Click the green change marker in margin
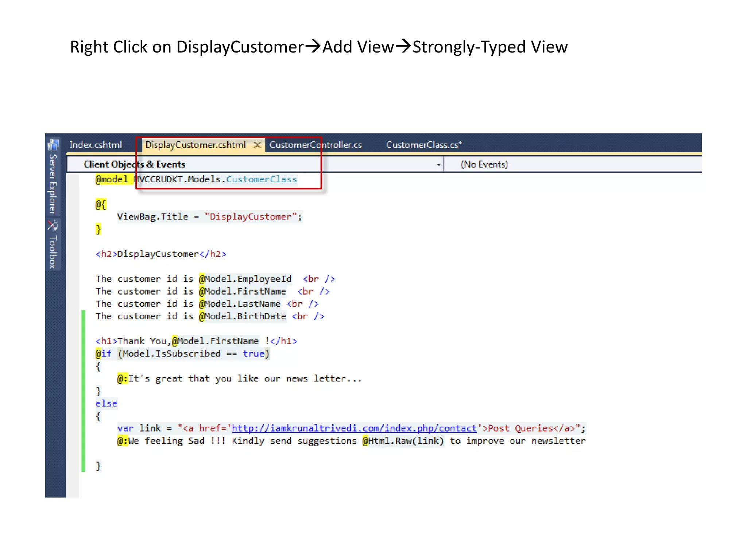The height and width of the screenshot is (560, 747). coord(83,390)
